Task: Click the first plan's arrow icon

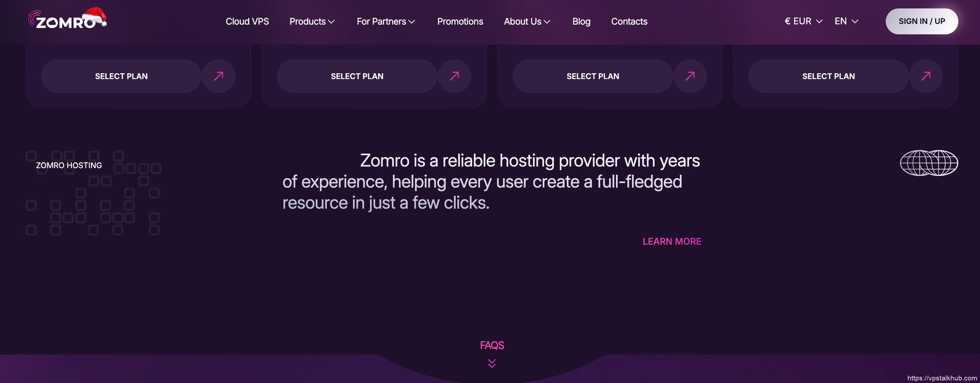Action: [218, 76]
